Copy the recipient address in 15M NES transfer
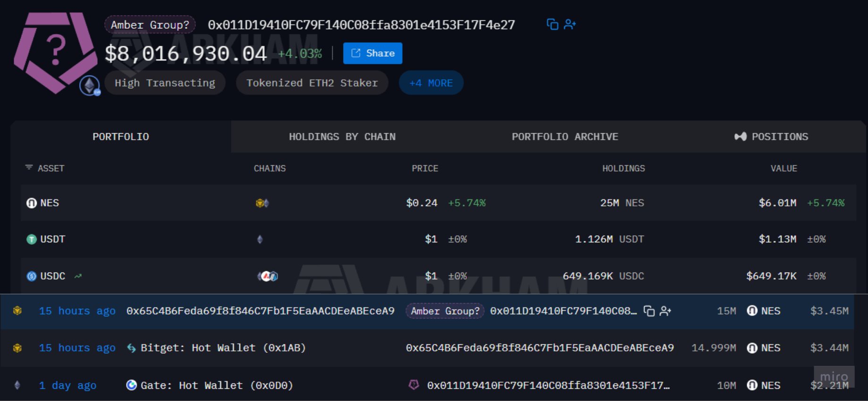 (649, 311)
